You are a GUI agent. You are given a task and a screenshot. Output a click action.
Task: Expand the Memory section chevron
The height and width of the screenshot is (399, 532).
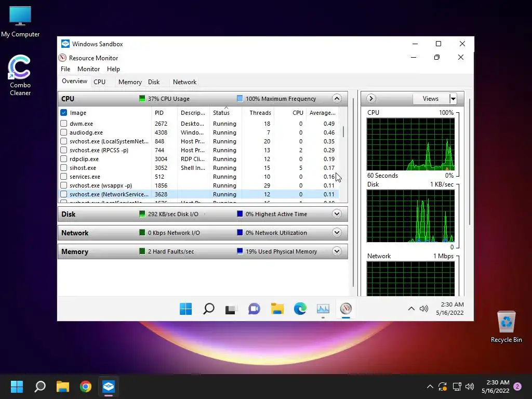coord(337,251)
